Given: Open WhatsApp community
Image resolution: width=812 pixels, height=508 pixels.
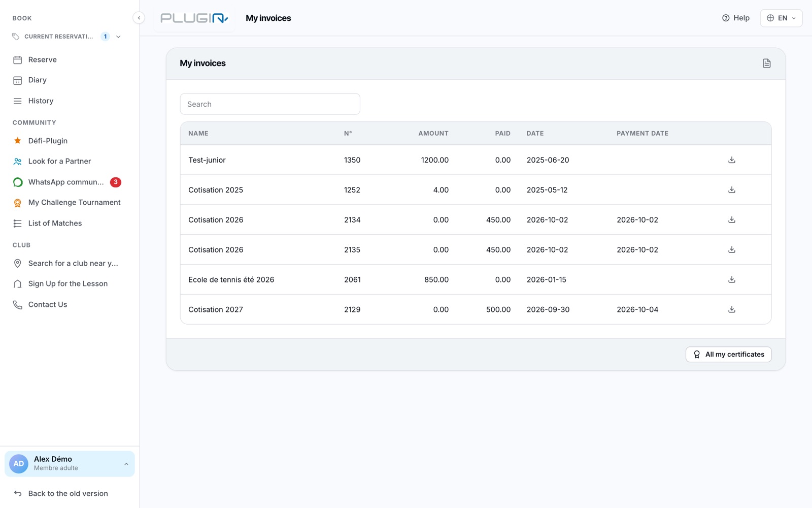Looking at the screenshot, I should 66,182.
